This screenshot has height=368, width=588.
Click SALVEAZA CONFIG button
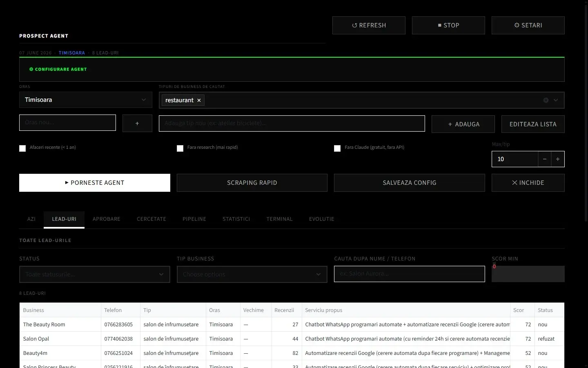coord(410,183)
